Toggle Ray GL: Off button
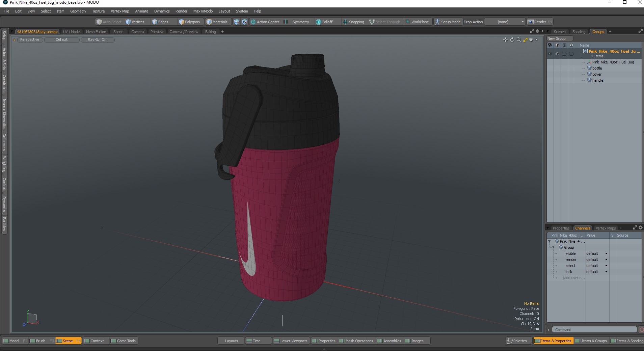The height and width of the screenshot is (351, 644). [x=98, y=40]
